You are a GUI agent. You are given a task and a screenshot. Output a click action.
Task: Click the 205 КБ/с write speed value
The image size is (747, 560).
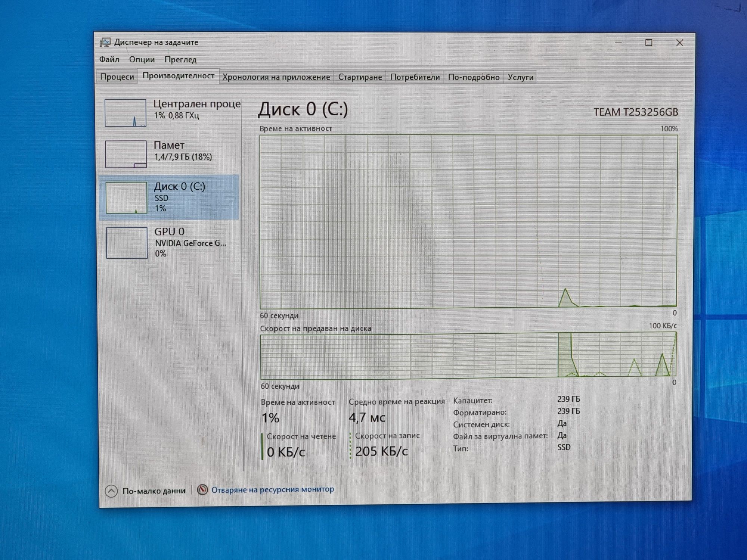(381, 451)
